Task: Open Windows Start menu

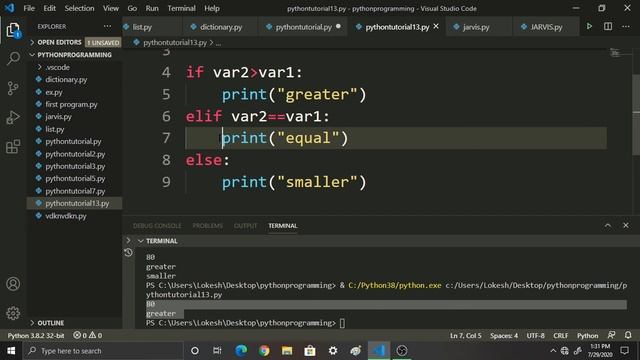Action: tap(11, 351)
